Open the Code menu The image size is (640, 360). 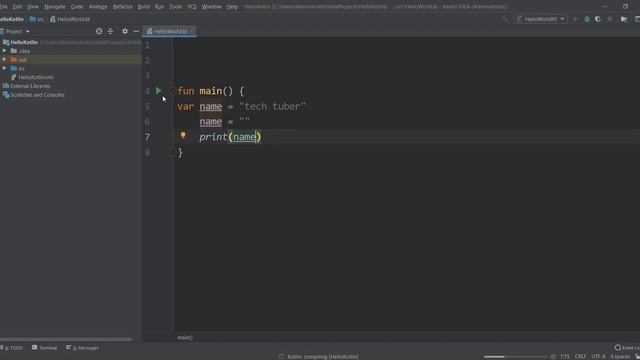pyautogui.click(x=77, y=7)
